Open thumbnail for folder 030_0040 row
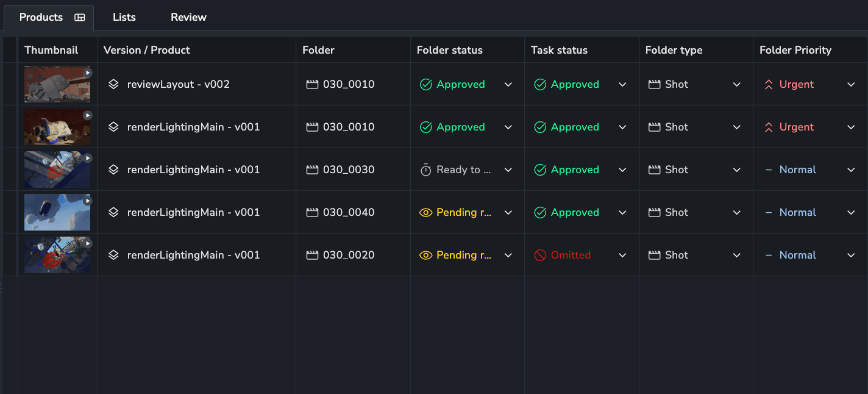 (x=57, y=212)
